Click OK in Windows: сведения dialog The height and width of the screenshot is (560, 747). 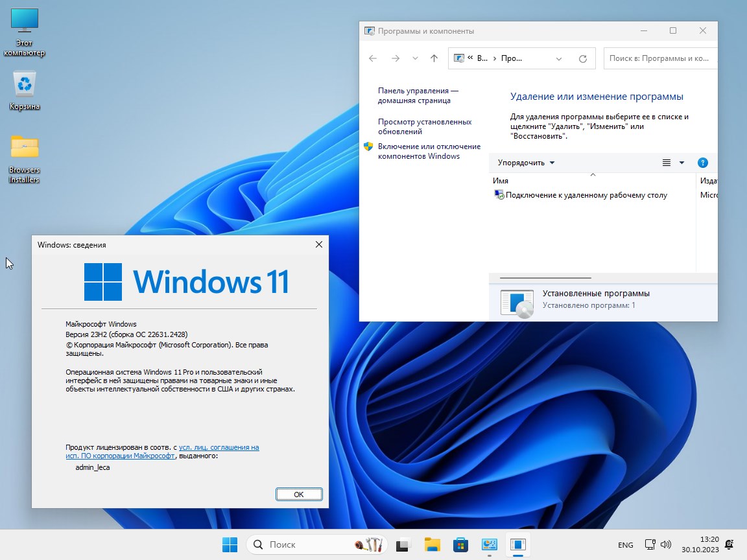coord(299,495)
